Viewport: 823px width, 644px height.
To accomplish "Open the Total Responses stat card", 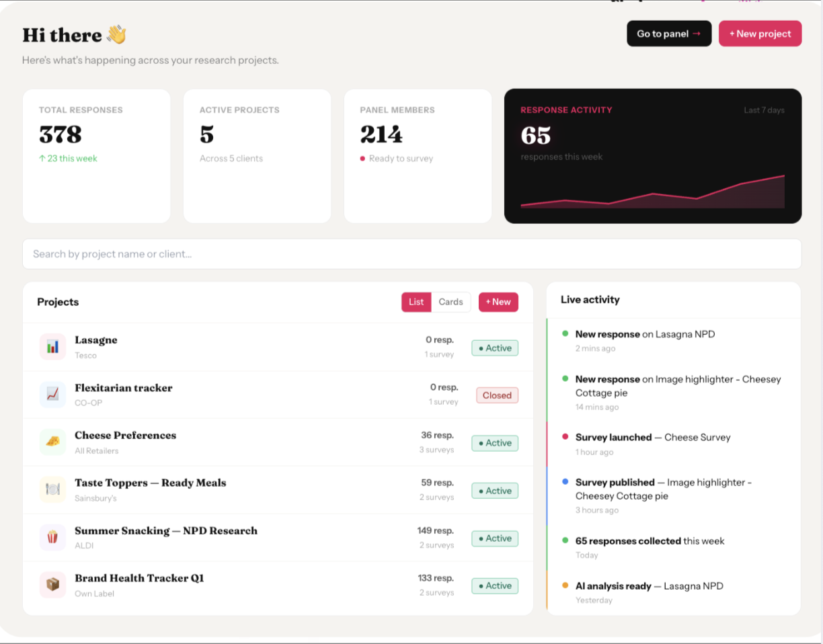I will click(x=96, y=156).
